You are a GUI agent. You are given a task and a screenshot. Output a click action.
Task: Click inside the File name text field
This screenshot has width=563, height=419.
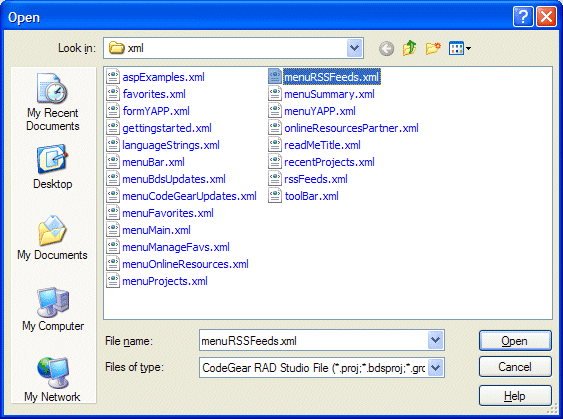click(x=313, y=340)
